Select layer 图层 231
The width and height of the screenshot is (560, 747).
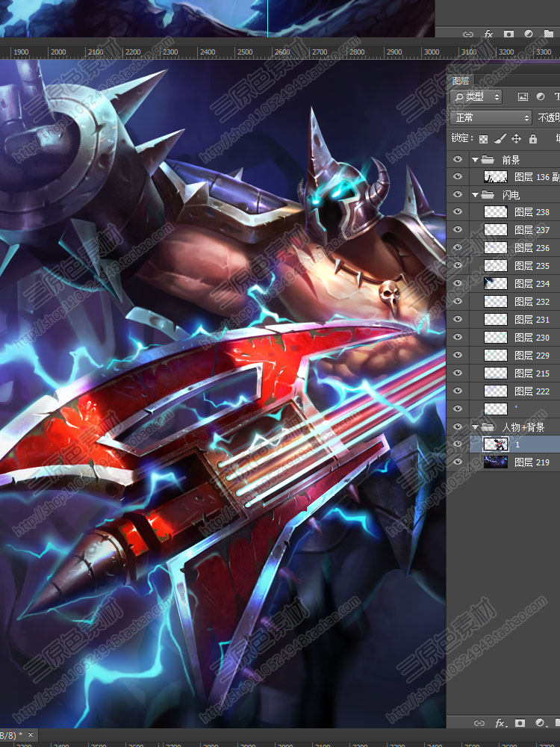point(514,319)
